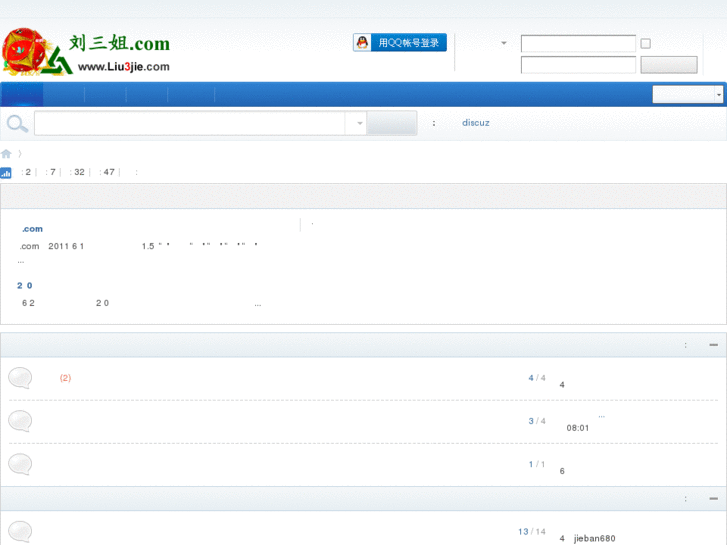Open the search type dropdown arrow
Viewport: 727px width, 545px height.
click(359, 123)
